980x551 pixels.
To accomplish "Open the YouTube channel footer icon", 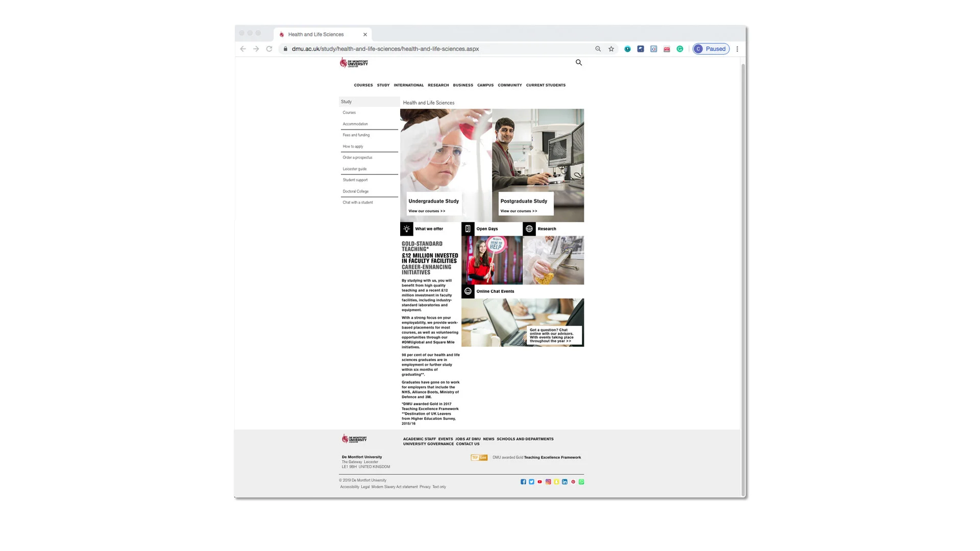I will pyautogui.click(x=540, y=482).
